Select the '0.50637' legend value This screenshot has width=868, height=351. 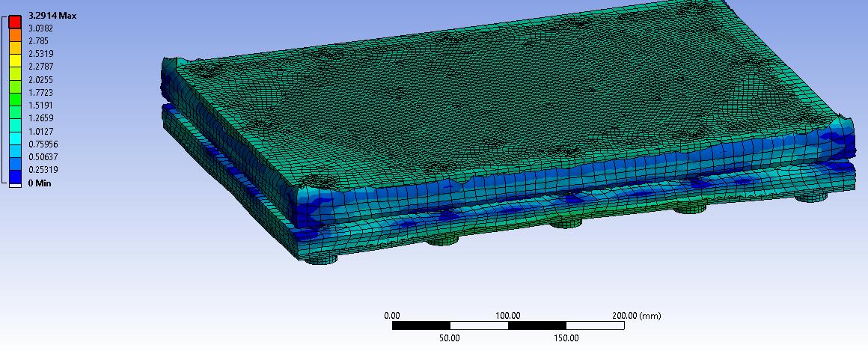click(x=43, y=156)
